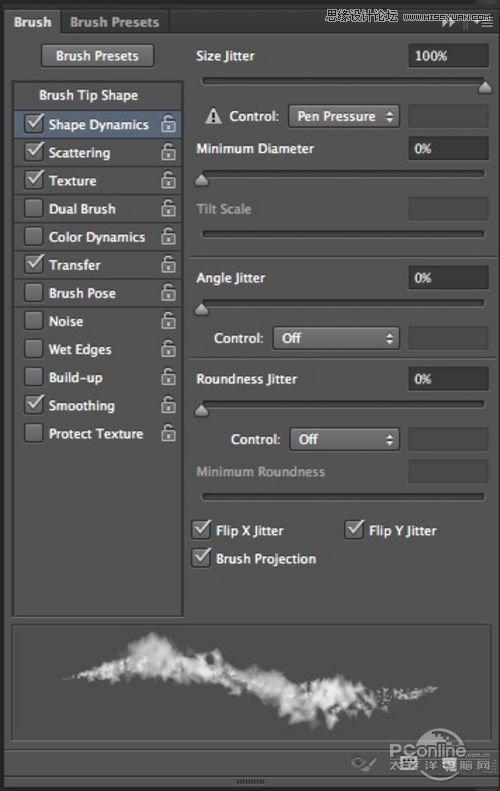Switch to the Brush Presets tab

click(115, 22)
